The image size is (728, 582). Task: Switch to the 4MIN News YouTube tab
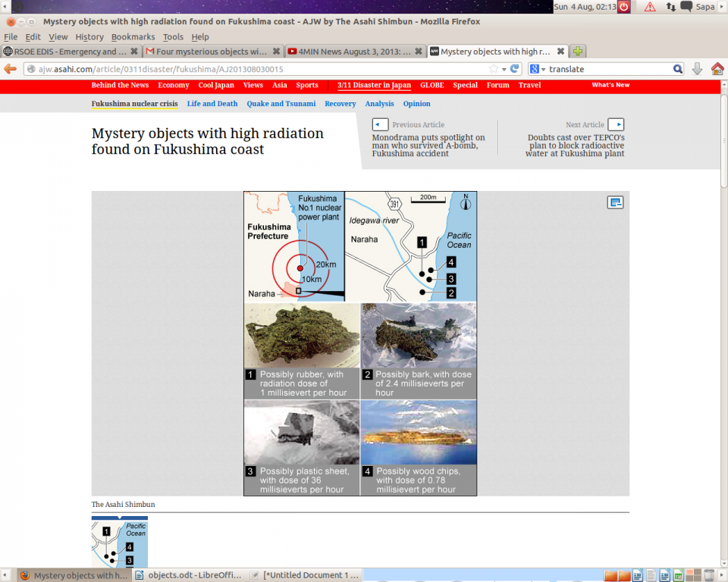pyautogui.click(x=353, y=52)
